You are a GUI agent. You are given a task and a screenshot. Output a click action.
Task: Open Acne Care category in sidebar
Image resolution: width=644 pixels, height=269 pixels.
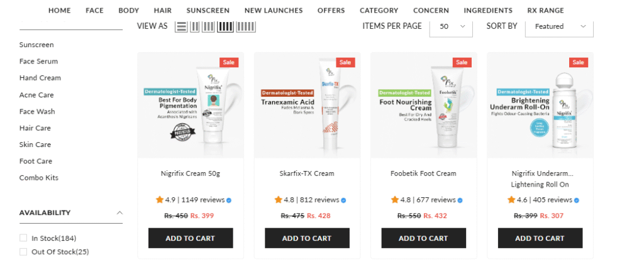[36, 95]
